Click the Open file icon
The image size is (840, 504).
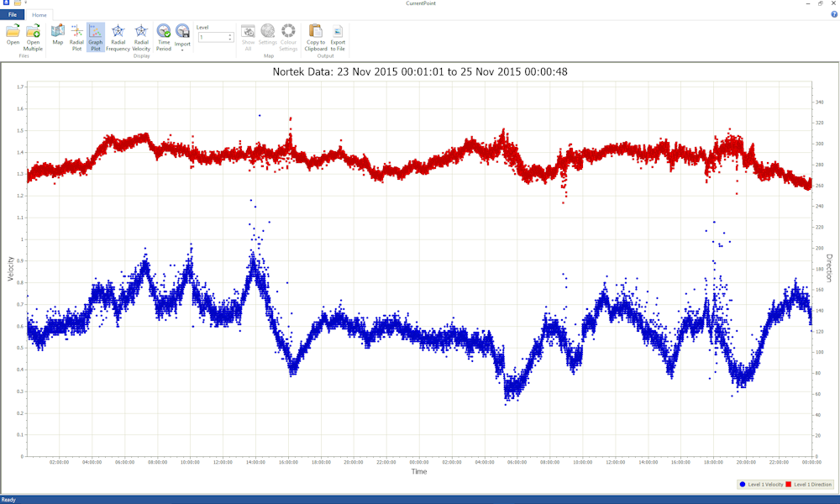click(13, 32)
